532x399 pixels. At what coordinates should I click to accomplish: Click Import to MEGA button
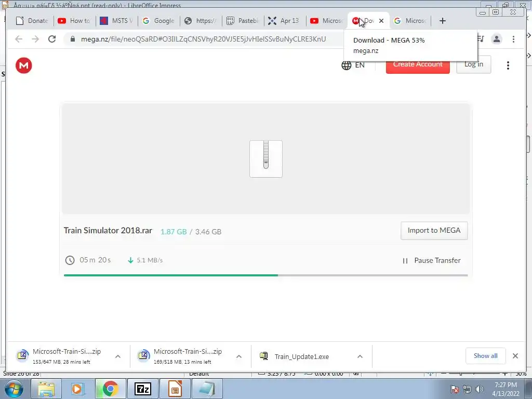434,231
